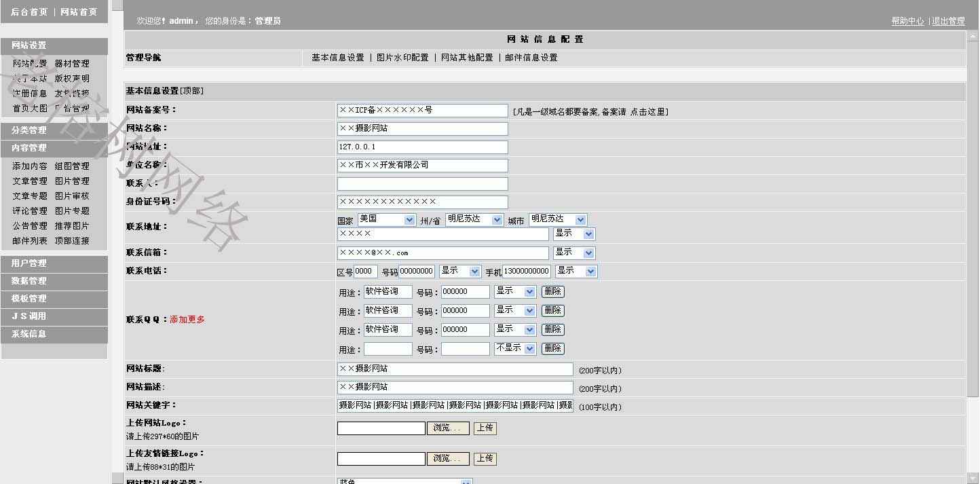Screen dimensions: 980x484
Task: Switch to 邮件信息设置 navigation item
Action: coord(531,58)
